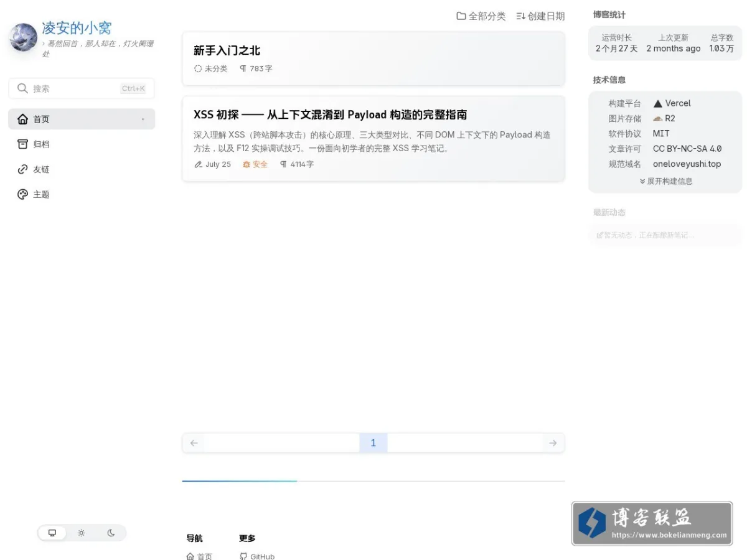Go to previous page arrow
This screenshot has width=747, height=560.
194,443
